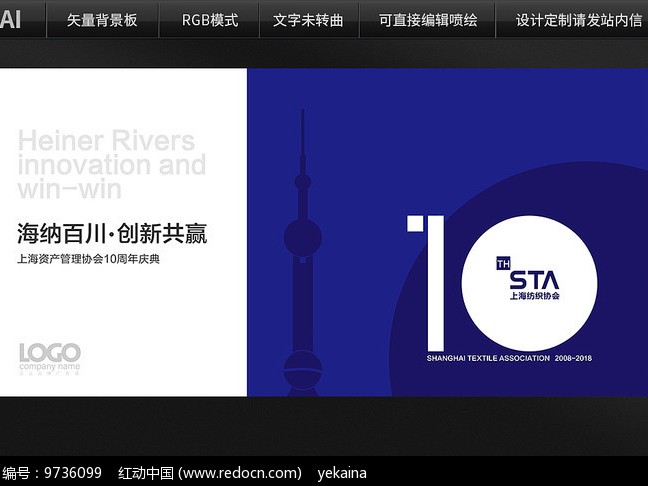Click the gray Heiner Rivers headline
Viewport: 648px width, 486px height.
(112, 164)
